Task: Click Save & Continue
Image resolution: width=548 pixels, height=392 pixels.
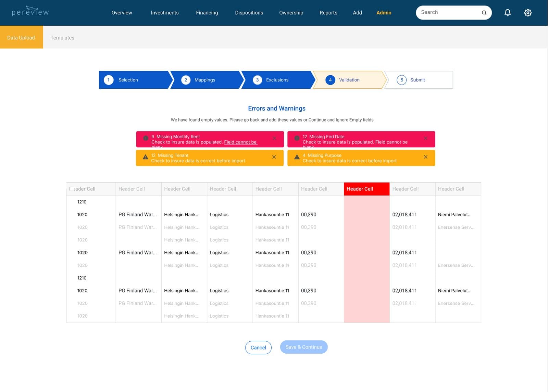Action: pos(304,347)
